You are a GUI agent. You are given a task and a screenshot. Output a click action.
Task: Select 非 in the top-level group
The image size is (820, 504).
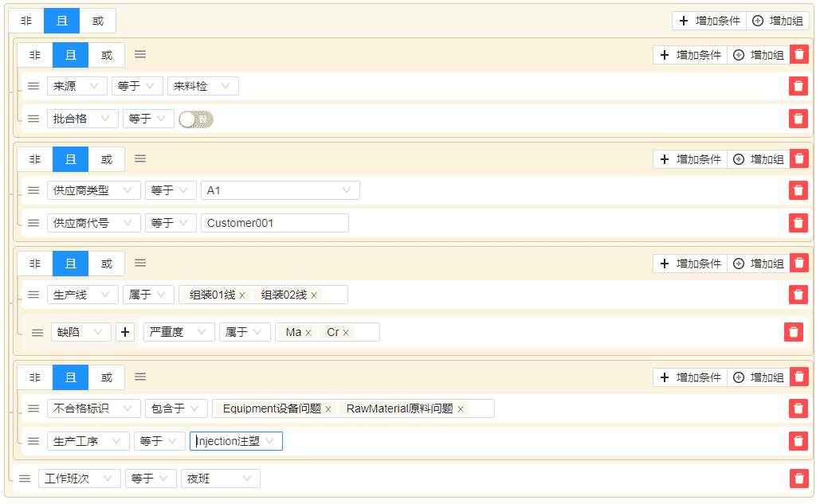click(26, 21)
